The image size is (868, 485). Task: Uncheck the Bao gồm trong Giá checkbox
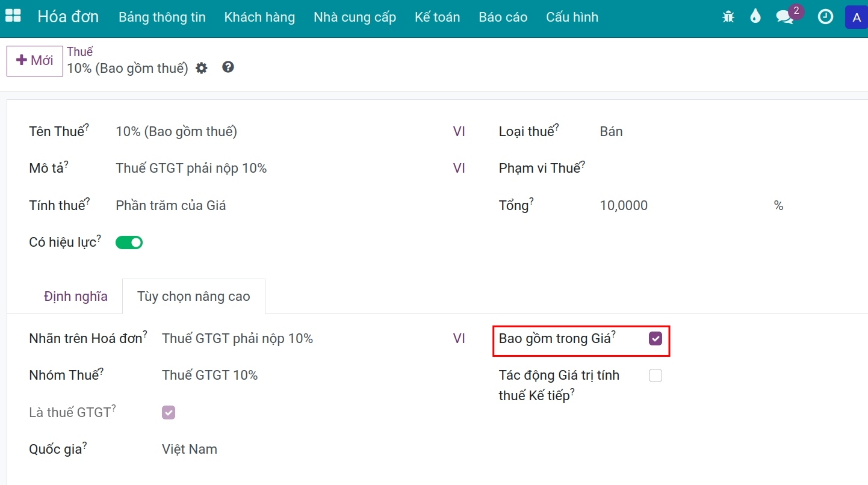pos(655,339)
